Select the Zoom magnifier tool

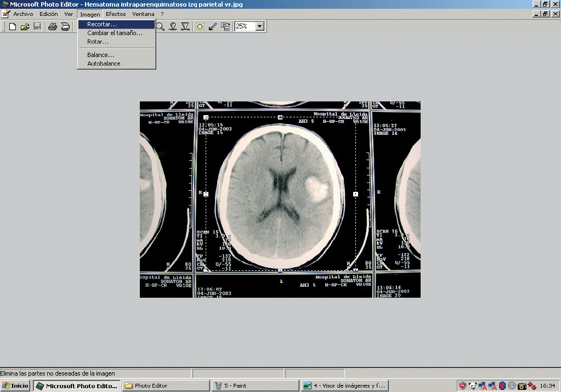(160, 26)
